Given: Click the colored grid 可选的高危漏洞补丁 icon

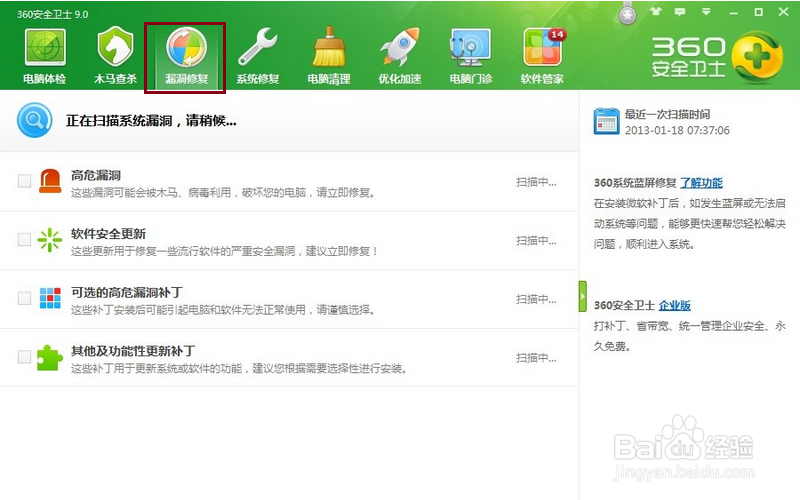Looking at the screenshot, I should tap(50, 298).
